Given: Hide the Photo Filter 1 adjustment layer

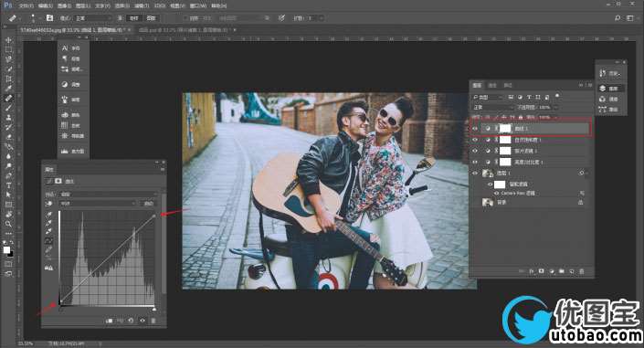Looking at the screenshot, I should (x=475, y=151).
